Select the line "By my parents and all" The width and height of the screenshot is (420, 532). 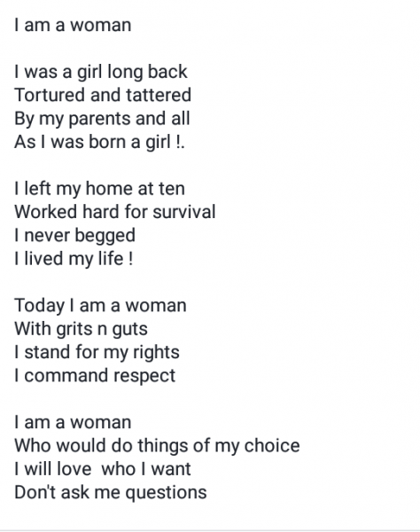[x=102, y=119]
